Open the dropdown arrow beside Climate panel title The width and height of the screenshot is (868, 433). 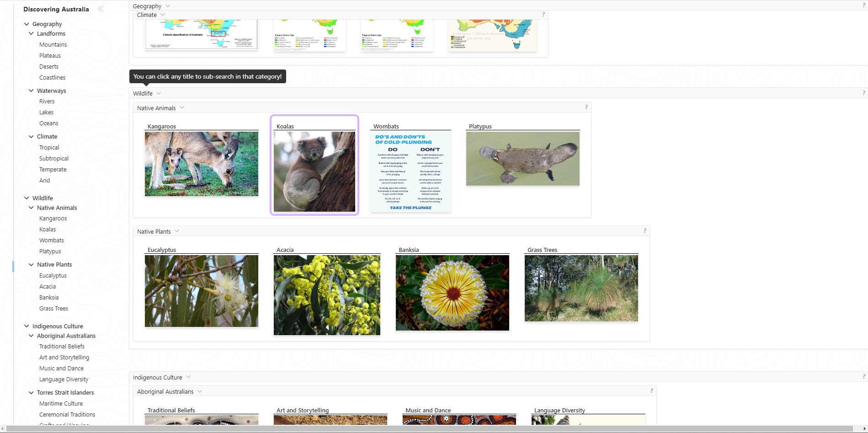(x=163, y=15)
